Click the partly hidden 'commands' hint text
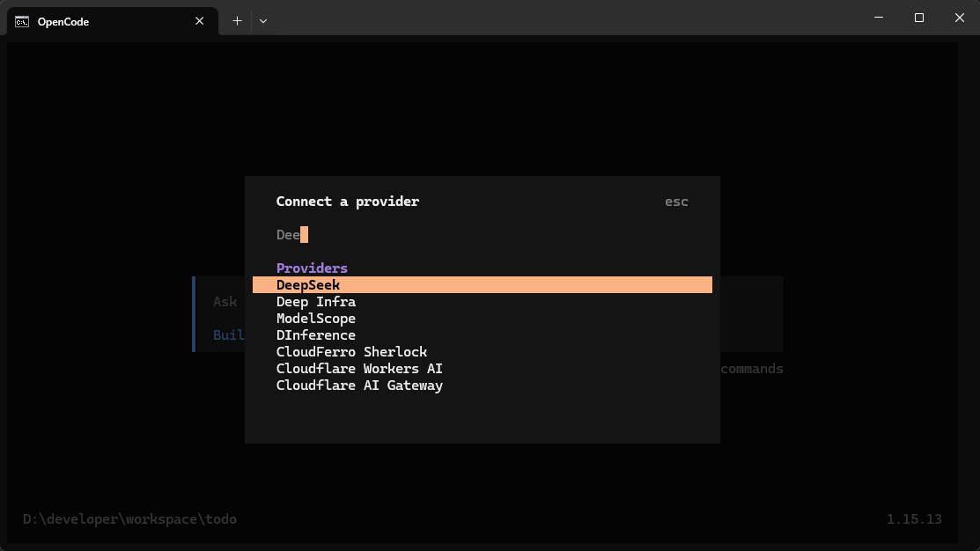 point(752,369)
